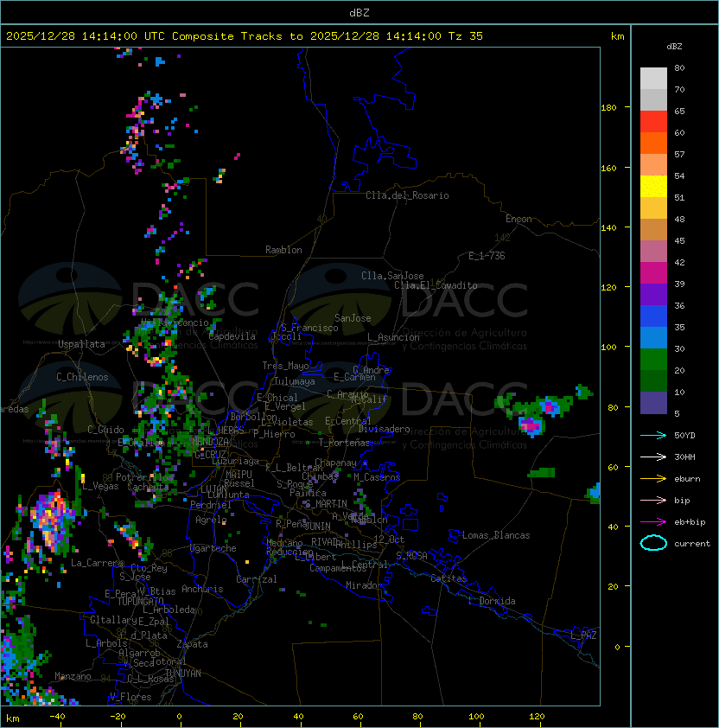Pick the magenta swatch between 42 and 39

(653, 273)
